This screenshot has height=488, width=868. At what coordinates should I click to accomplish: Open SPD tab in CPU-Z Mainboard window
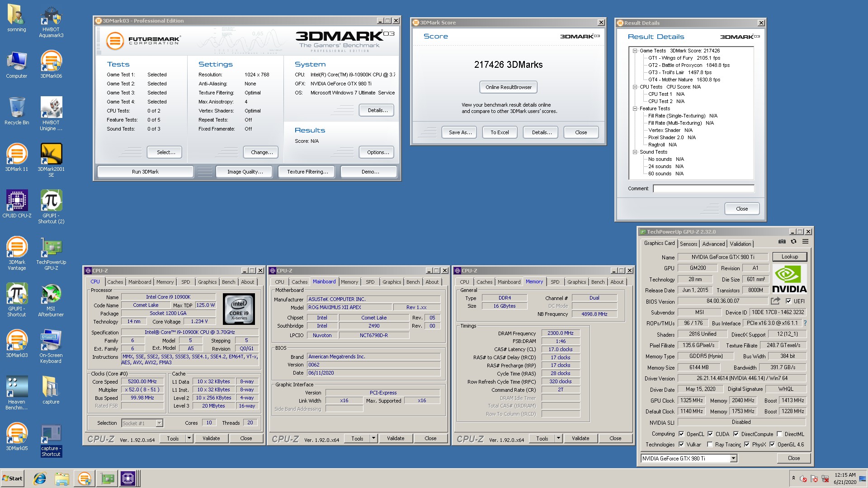pos(370,282)
